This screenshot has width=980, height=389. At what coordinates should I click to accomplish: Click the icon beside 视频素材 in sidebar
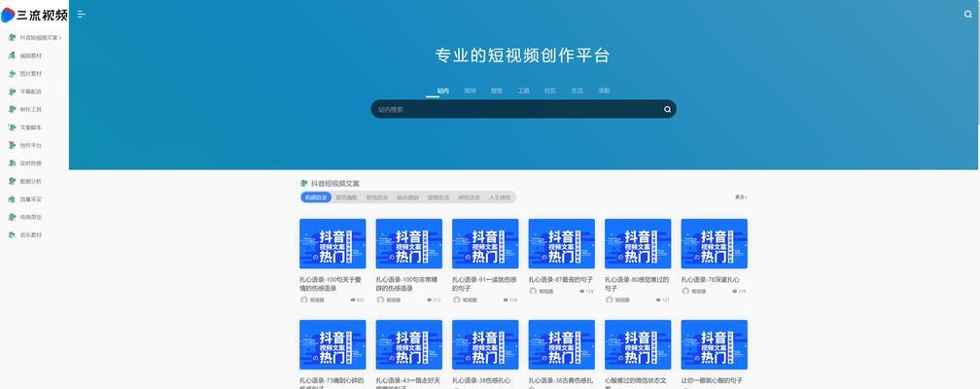(12, 55)
